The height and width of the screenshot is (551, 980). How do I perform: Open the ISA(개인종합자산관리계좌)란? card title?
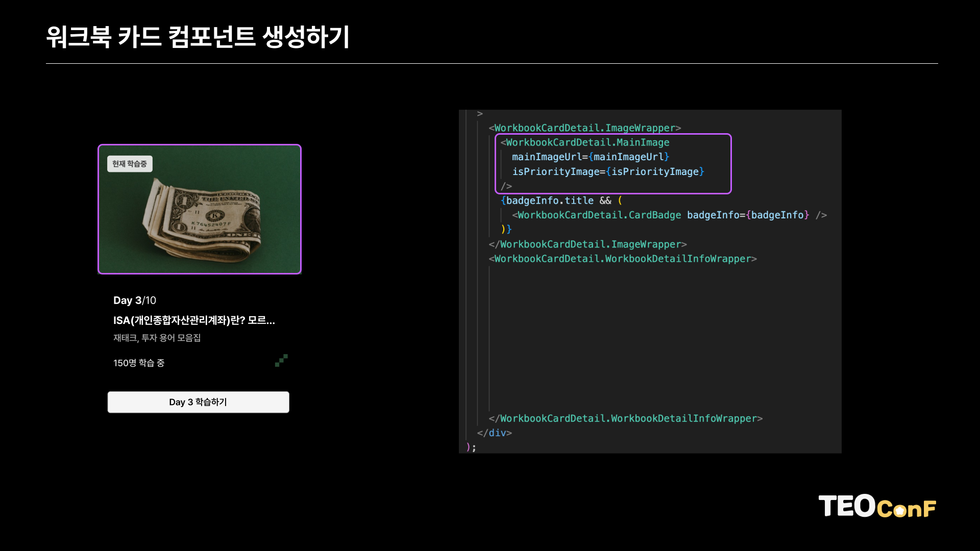[194, 320]
